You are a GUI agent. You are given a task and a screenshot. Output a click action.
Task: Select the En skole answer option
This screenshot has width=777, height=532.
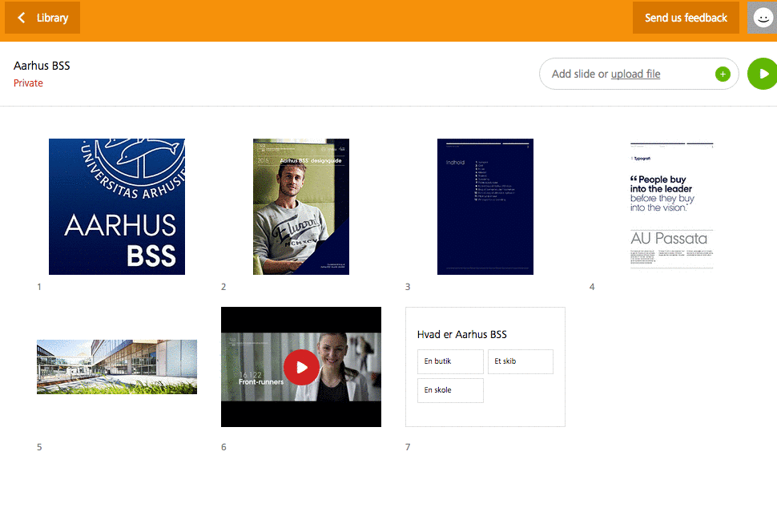450,390
